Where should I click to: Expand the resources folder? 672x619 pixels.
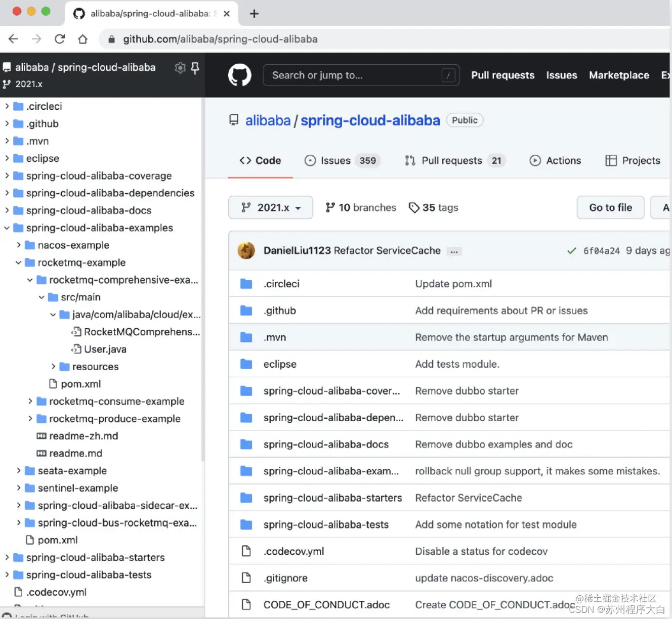pos(53,367)
